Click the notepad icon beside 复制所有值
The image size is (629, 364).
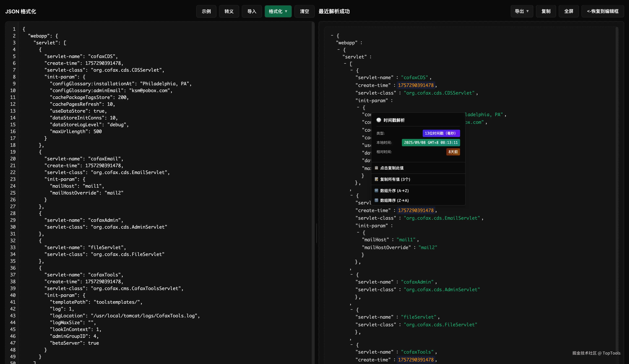coord(376,179)
